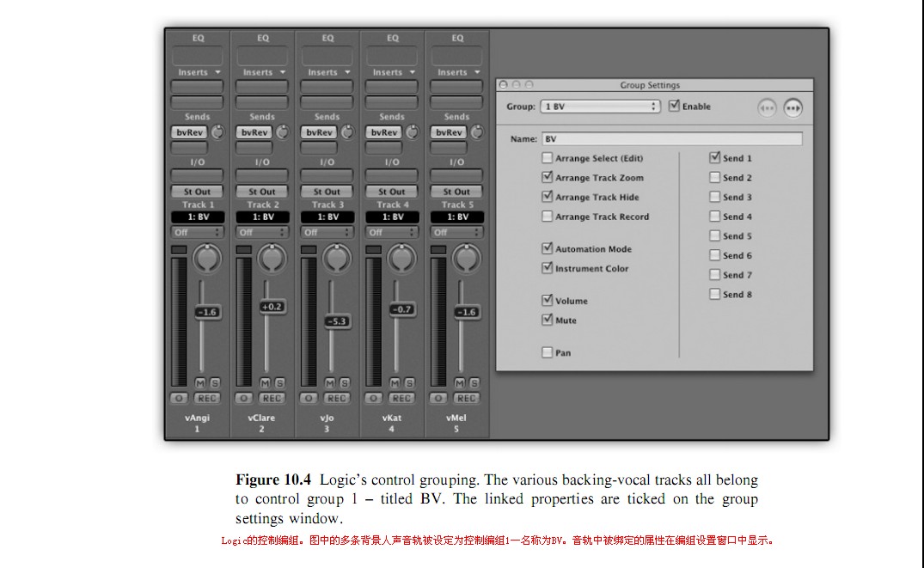Viewport: 924px width, 568px height.
Task: Toggle Automation Mode checkbox
Action: pos(547,248)
